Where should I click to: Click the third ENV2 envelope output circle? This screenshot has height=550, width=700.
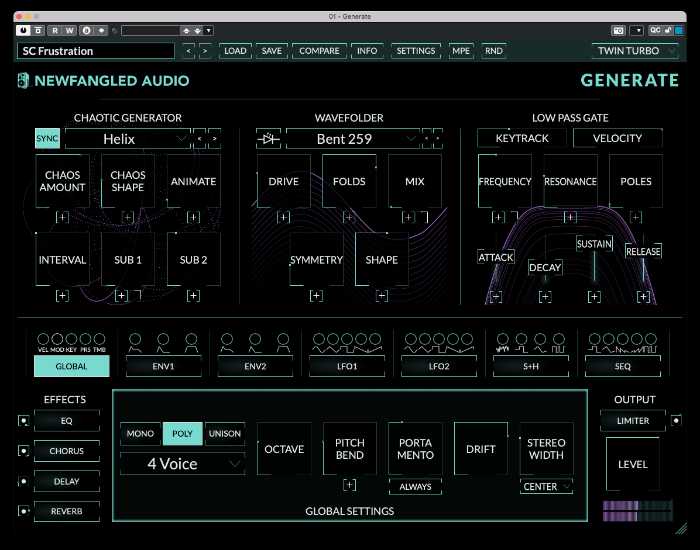(283, 339)
